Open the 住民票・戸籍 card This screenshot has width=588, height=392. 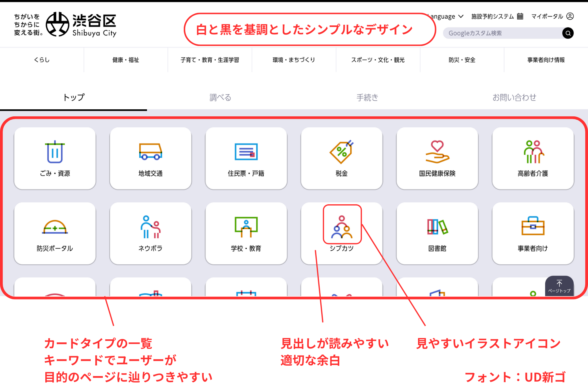coord(246,158)
